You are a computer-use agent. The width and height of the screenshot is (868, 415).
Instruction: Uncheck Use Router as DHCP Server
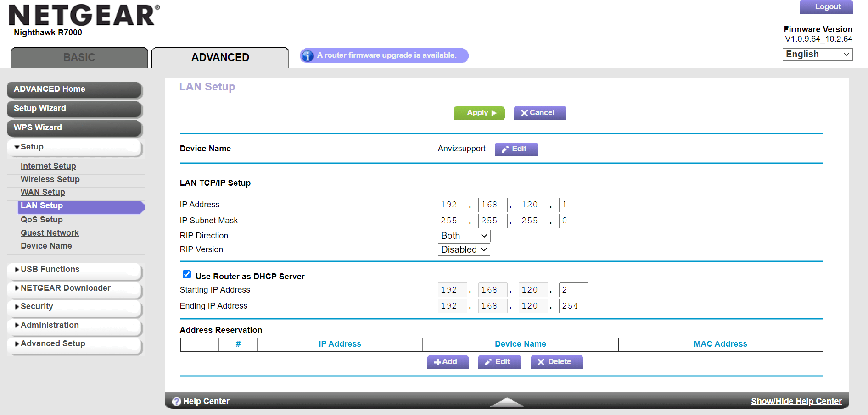pyautogui.click(x=187, y=274)
